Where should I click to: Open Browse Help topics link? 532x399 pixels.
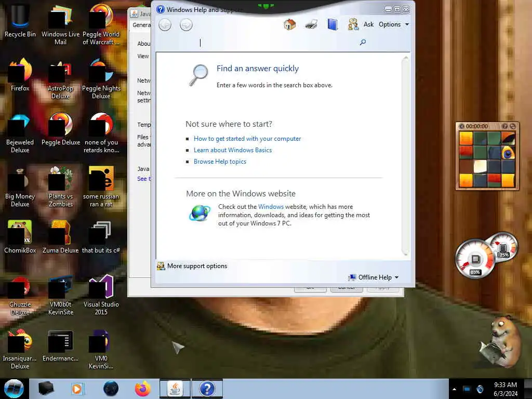pyautogui.click(x=220, y=162)
